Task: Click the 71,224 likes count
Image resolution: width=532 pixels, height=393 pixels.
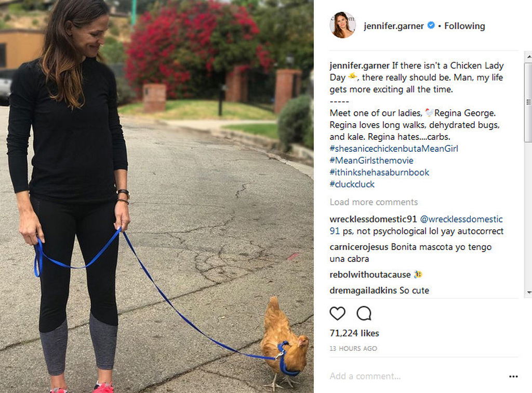Action: pyautogui.click(x=354, y=333)
